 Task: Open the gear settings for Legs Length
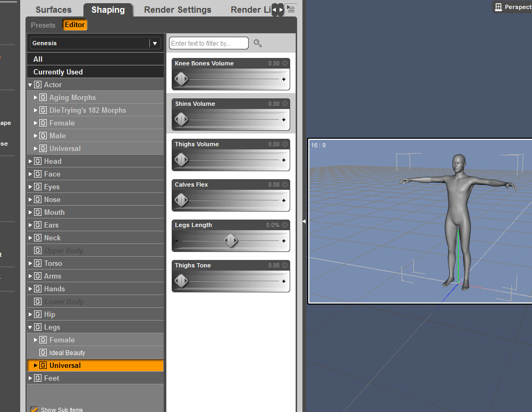point(285,225)
